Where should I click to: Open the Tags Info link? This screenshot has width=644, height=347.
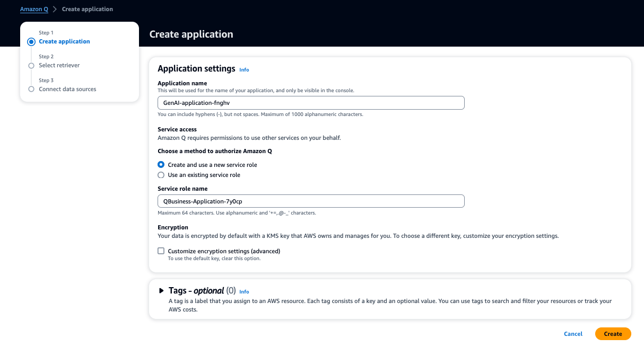[244, 291]
